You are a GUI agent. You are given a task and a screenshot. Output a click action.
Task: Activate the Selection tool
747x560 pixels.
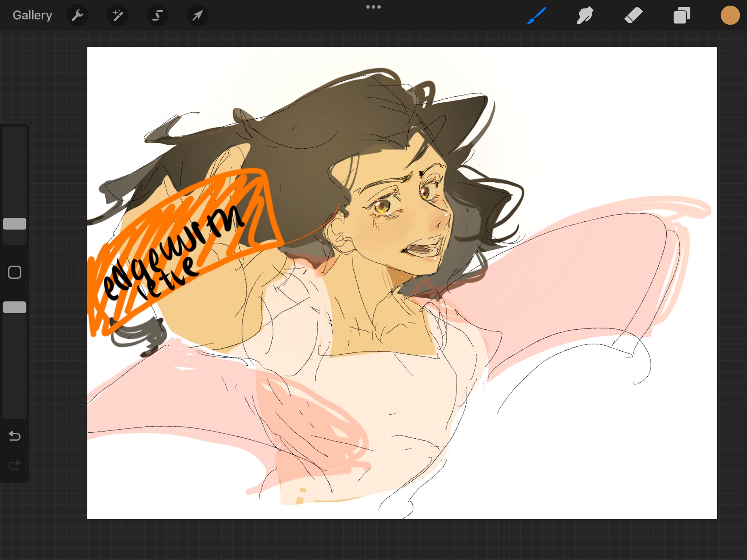click(157, 15)
